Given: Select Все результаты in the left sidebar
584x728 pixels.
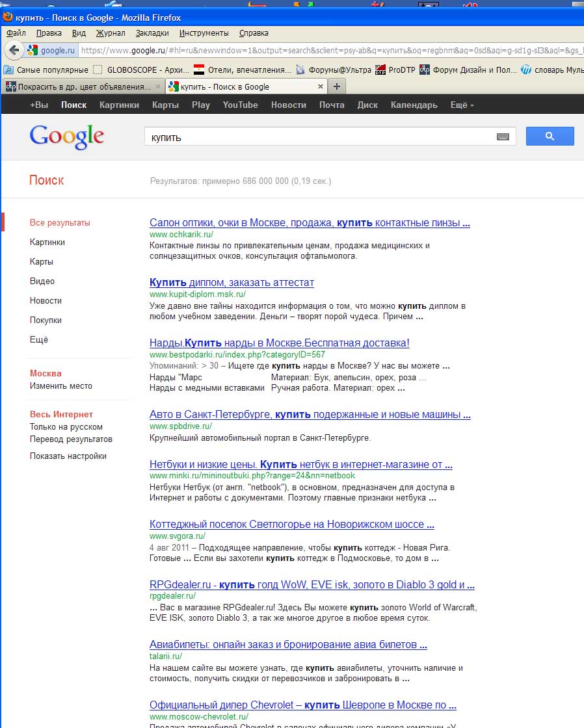Looking at the screenshot, I should [60, 223].
